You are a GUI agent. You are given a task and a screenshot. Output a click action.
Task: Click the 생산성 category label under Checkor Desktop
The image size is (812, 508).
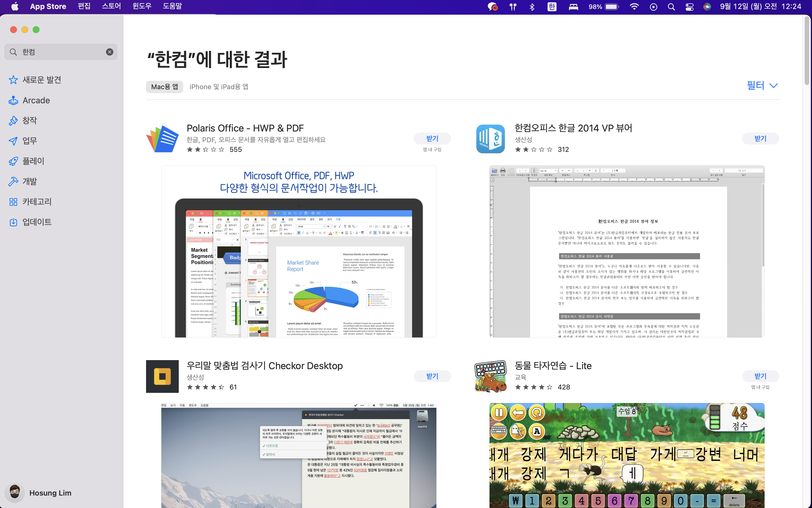click(195, 377)
